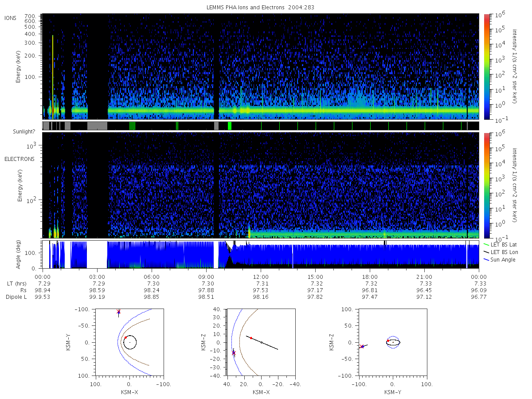
Task: Click the ions intensity color bar
Action: (486, 66)
